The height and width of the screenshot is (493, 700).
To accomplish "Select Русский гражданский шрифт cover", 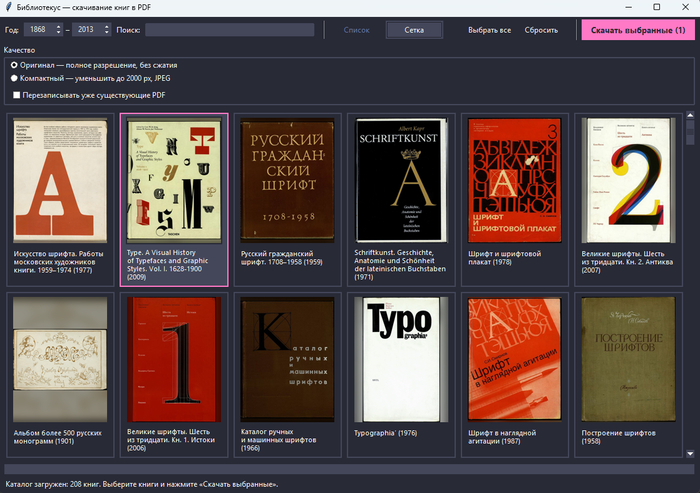I will pos(288,180).
